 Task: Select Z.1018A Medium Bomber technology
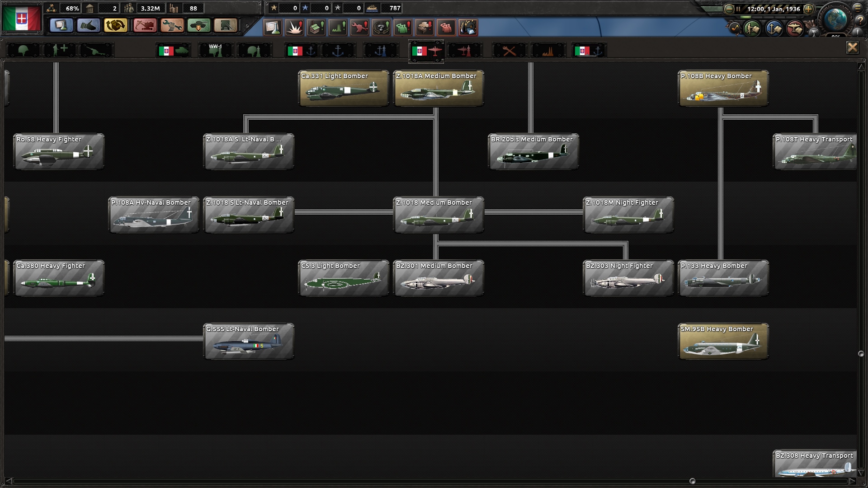click(x=439, y=88)
